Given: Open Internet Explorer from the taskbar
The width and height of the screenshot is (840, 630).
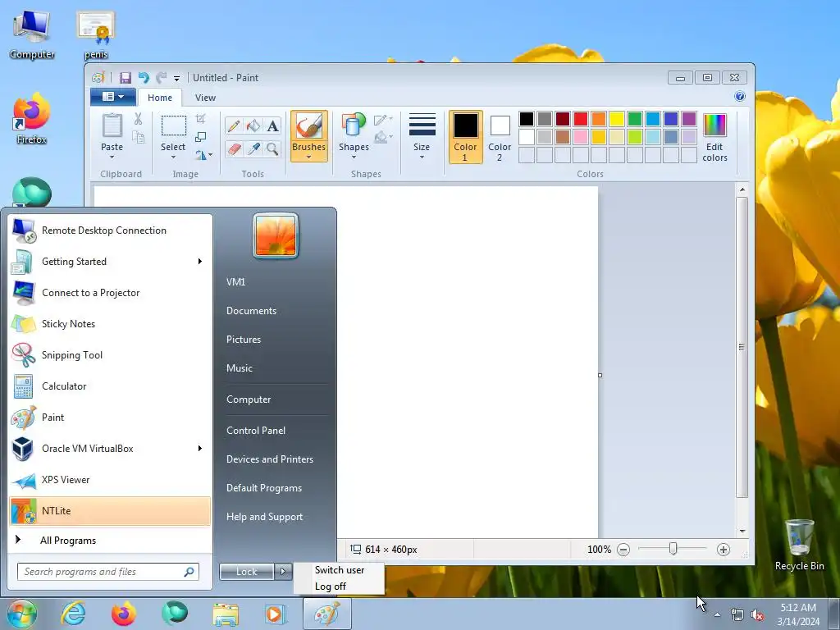Looking at the screenshot, I should [73, 614].
